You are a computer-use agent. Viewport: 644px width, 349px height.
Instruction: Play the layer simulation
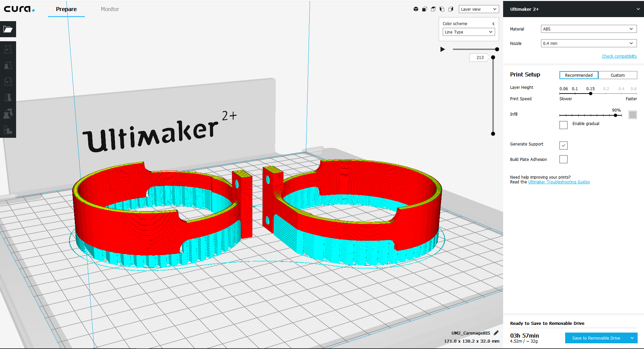[442, 49]
